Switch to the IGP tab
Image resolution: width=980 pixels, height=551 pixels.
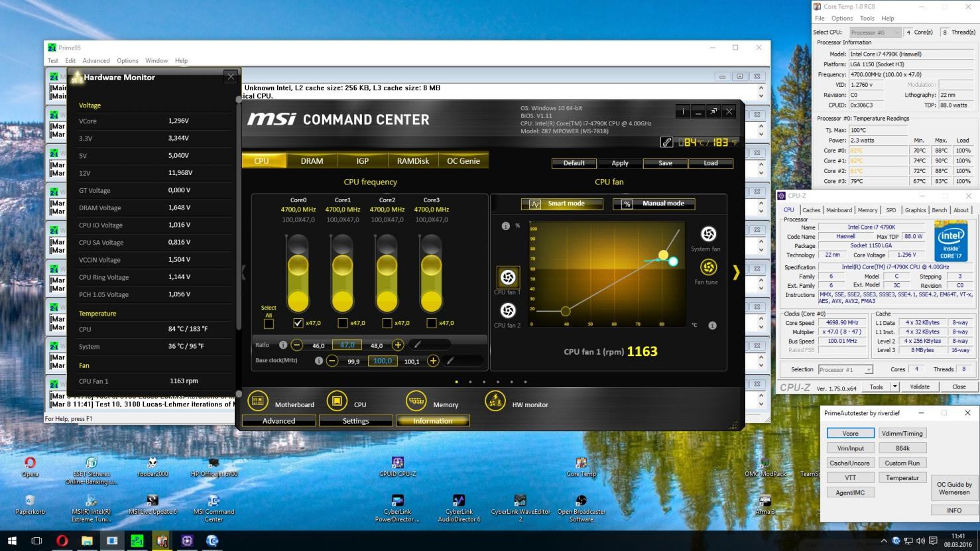tap(362, 160)
